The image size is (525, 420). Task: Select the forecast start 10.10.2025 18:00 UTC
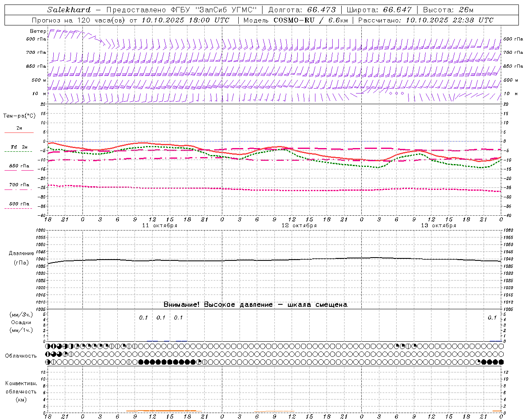tap(185, 20)
